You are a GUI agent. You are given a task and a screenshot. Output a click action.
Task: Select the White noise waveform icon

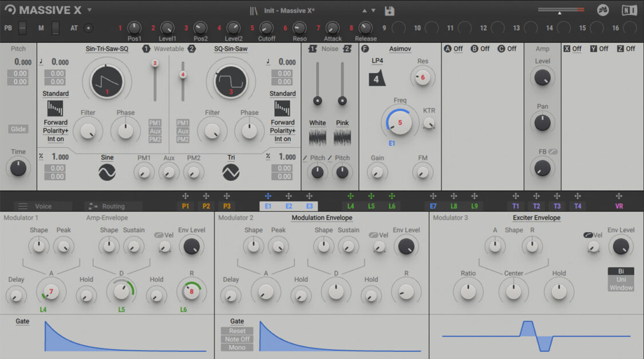pyautogui.click(x=318, y=136)
